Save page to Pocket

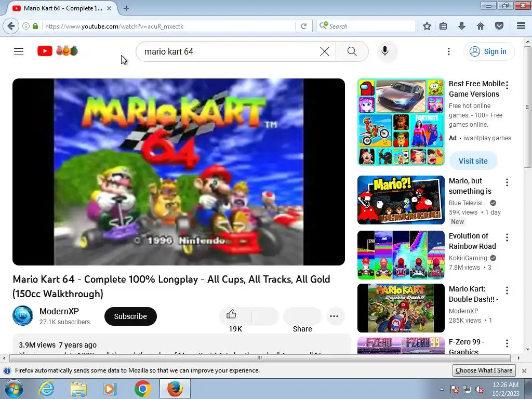coord(499,26)
